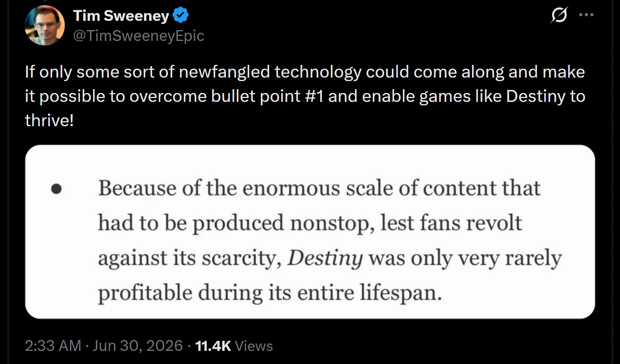This screenshot has width=620, height=364.
Task: Click the line profitable during its entire lifespan
Action: 270,293
